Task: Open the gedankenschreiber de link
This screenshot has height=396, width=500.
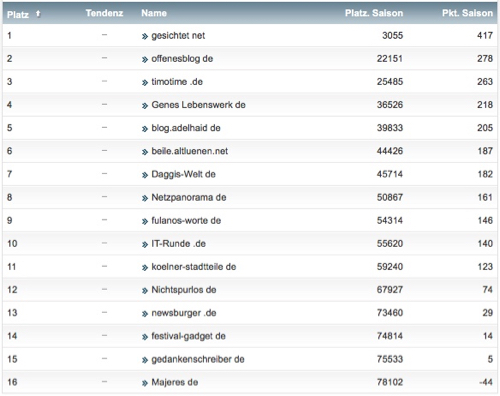Action: 198,359
